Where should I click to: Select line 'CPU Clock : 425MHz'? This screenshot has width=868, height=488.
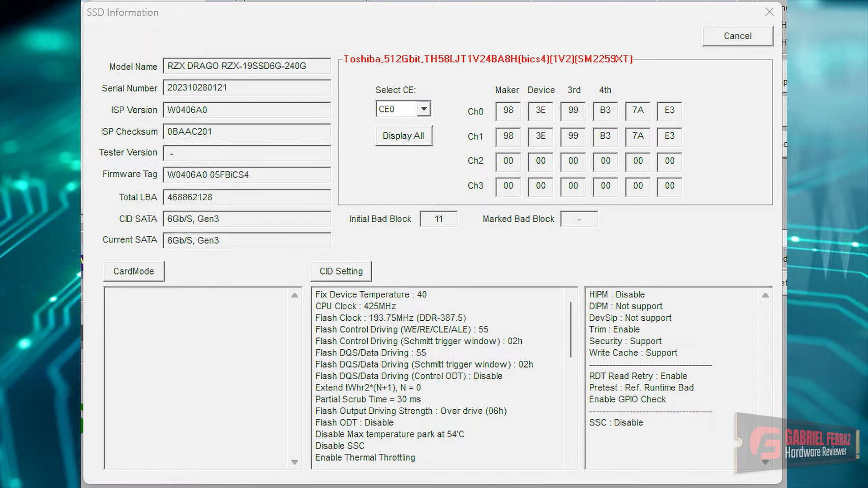[x=355, y=306]
